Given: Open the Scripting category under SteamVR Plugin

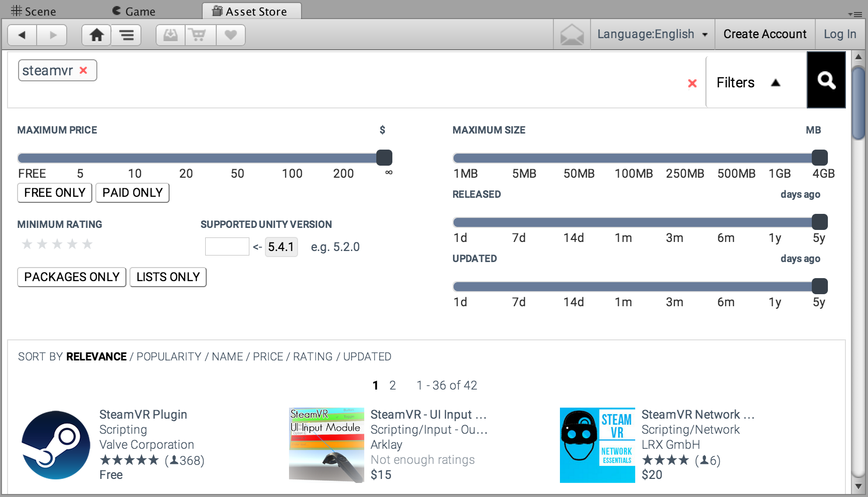Looking at the screenshot, I should [123, 429].
